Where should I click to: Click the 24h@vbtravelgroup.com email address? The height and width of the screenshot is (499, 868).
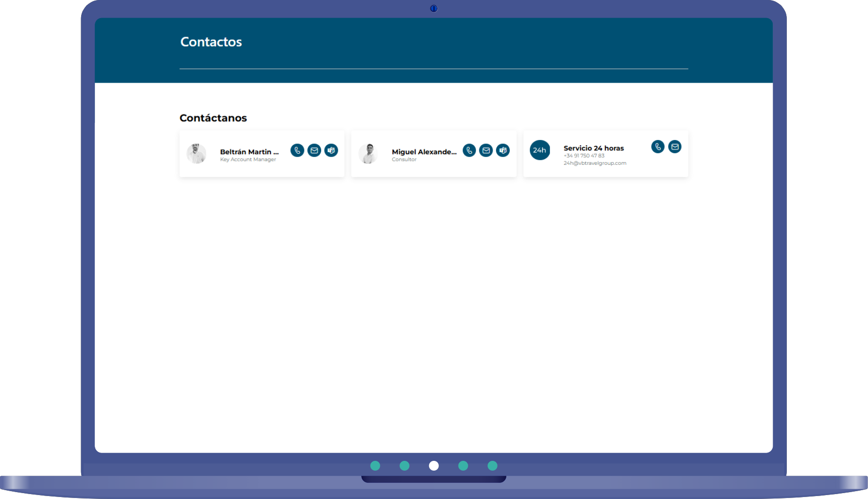coord(595,163)
